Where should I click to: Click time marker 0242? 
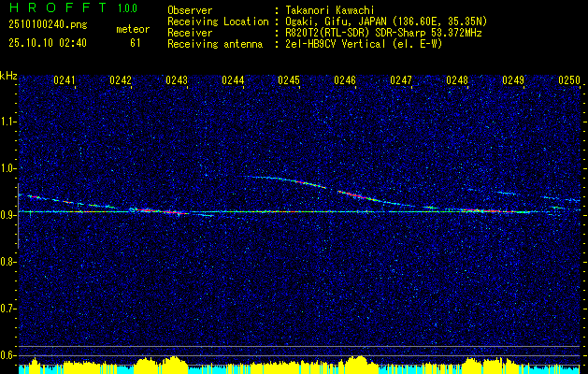pyautogui.click(x=121, y=80)
